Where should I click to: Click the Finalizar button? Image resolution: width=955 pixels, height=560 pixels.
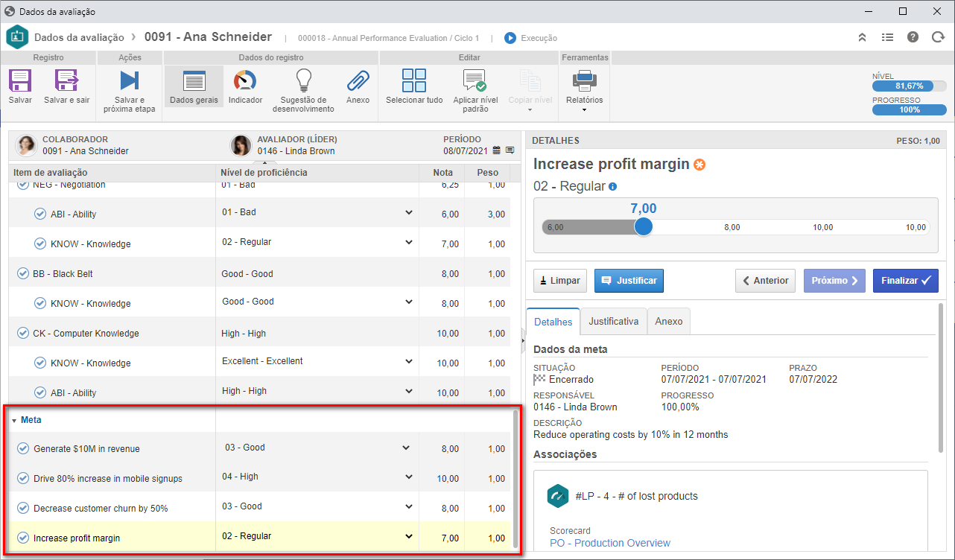coord(906,281)
